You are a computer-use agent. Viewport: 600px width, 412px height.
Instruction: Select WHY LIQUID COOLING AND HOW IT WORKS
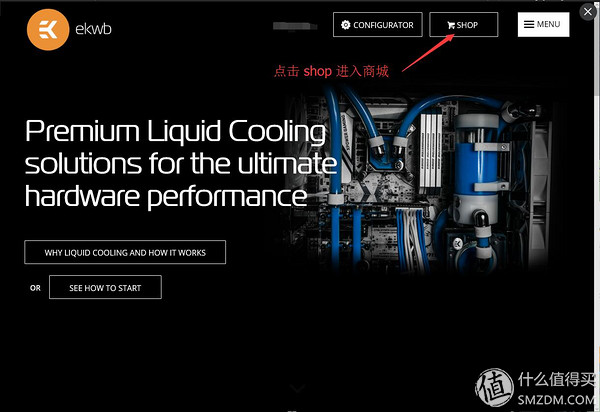coord(125,252)
